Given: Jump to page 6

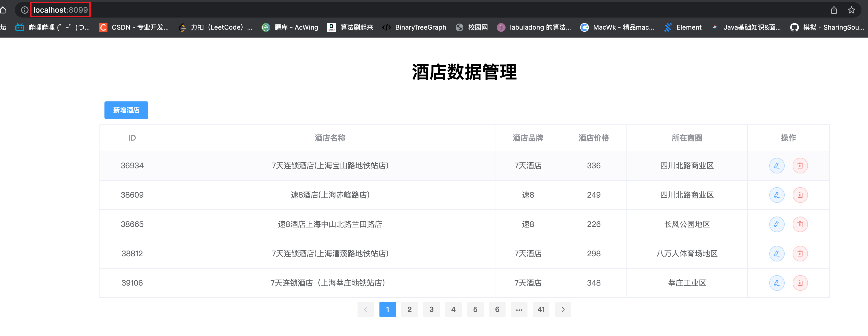Looking at the screenshot, I should click(x=497, y=309).
